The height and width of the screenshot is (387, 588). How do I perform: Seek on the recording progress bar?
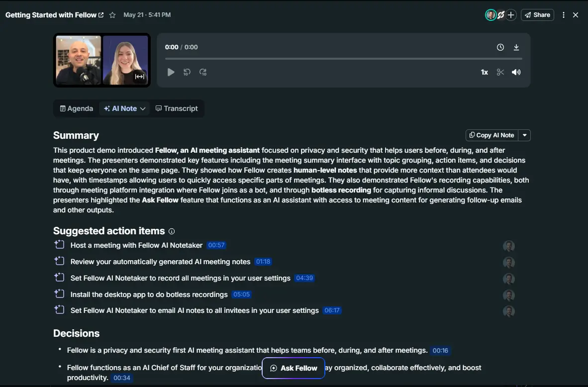coord(344,59)
